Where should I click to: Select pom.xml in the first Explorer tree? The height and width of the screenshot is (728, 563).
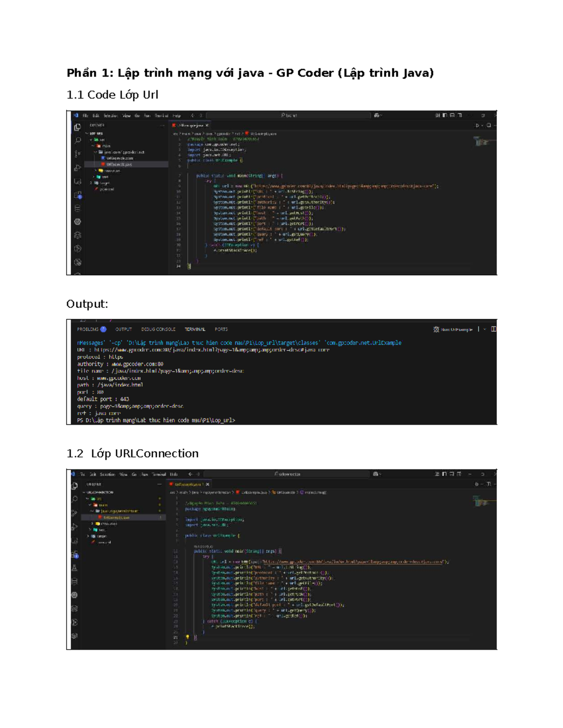[106, 189]
